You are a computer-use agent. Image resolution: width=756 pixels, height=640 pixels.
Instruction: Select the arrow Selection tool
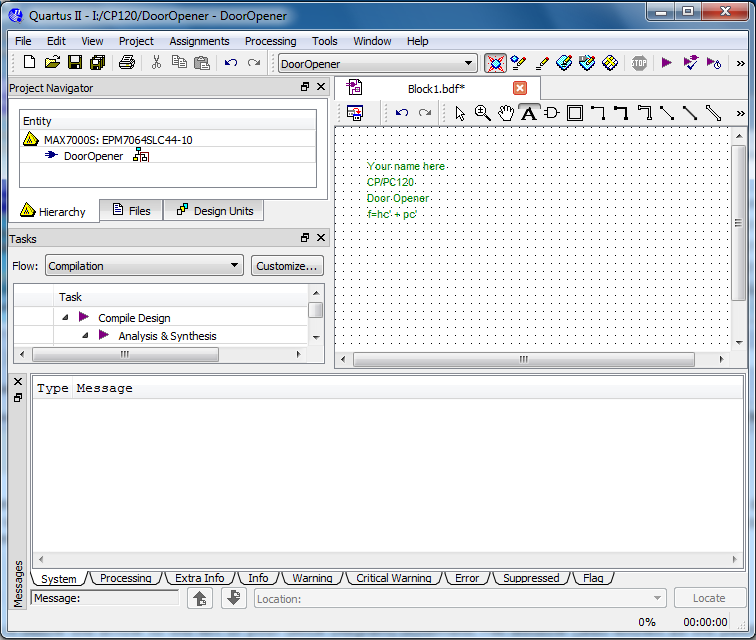460,113
